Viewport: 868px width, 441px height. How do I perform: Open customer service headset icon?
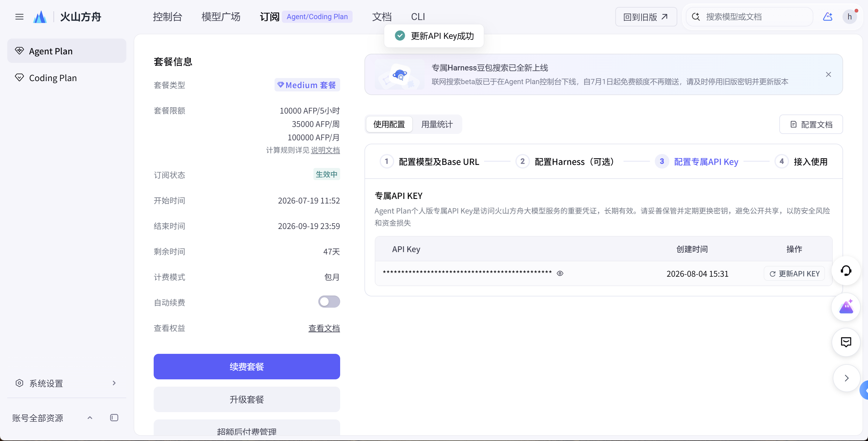pyautogui.click(x=846, y=271)
